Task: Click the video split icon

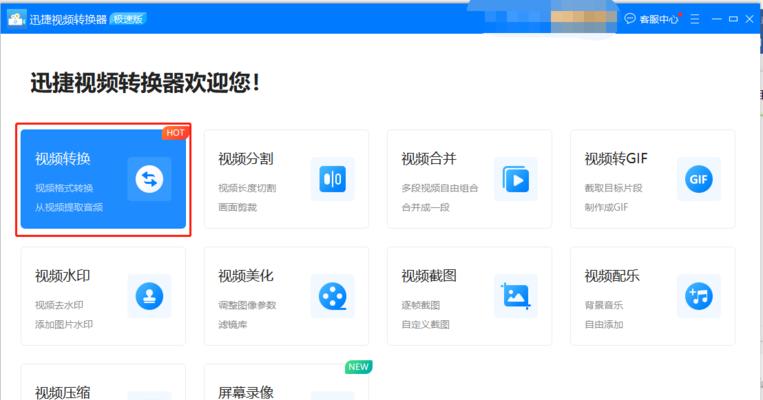Action: click(x=333, y=179)
